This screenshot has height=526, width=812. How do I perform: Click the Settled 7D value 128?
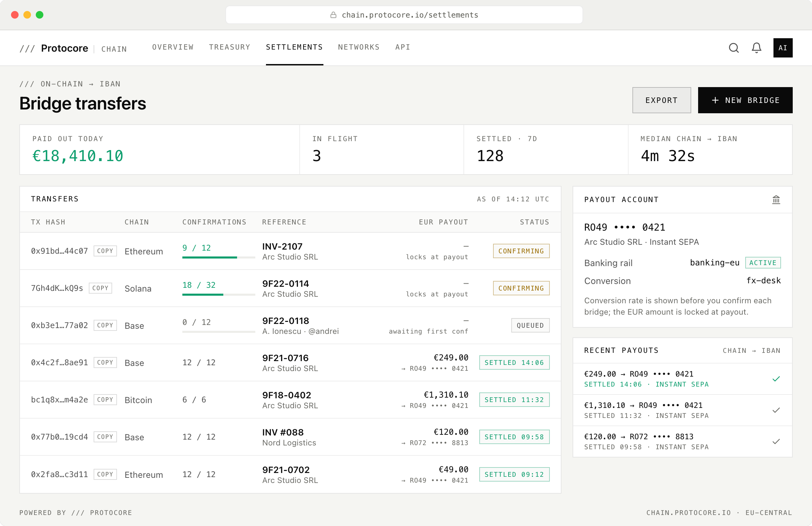click(490, 156)
